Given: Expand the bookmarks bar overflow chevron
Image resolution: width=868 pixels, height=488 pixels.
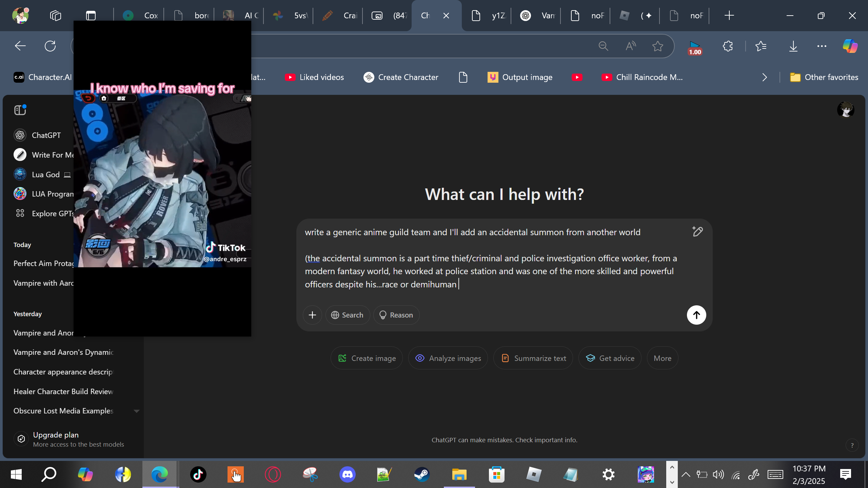Looking at the screenshot, I should (765, 77).
